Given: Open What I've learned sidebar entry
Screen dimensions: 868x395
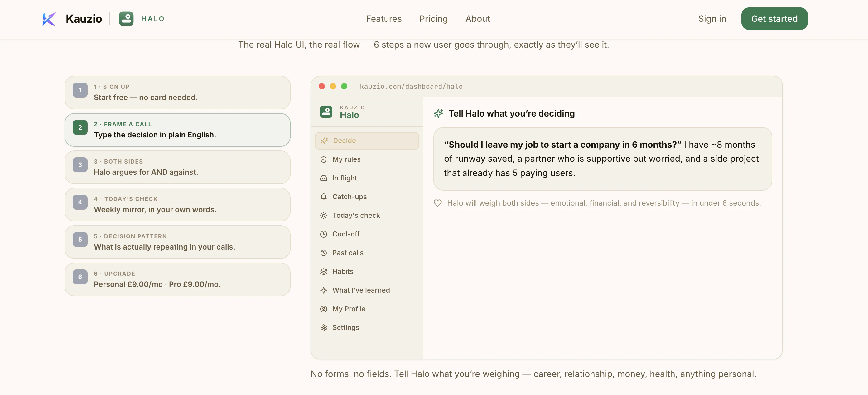Looking at the screenshot, I should point(367,290).
